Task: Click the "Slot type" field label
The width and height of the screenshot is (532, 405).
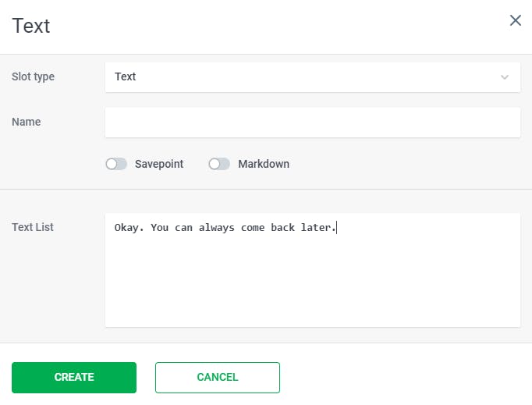Action: click(34, 76)
